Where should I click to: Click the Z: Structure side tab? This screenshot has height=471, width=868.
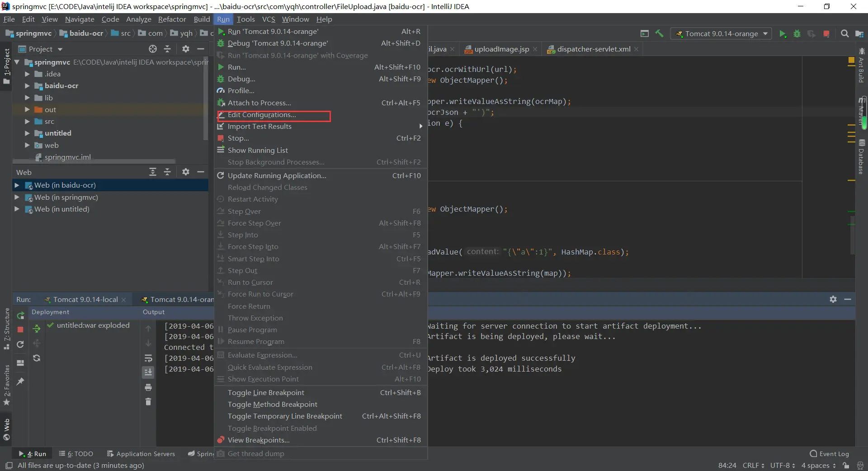(x=6, y=329)
